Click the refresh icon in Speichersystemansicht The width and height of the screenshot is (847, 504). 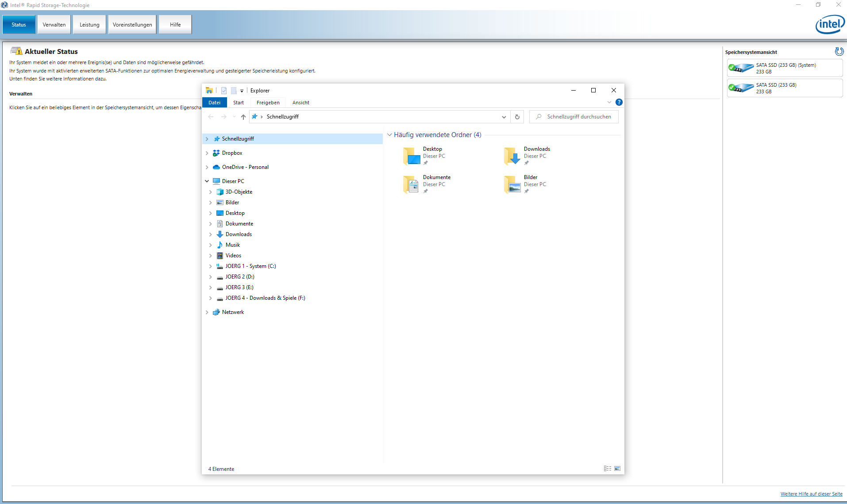pos(839,51)
